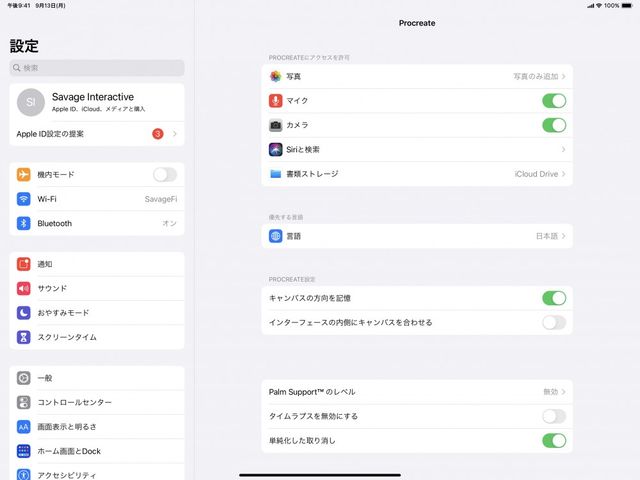
Task: Open Apple ID設定の提案 chevron
Action: pos(175,134)
